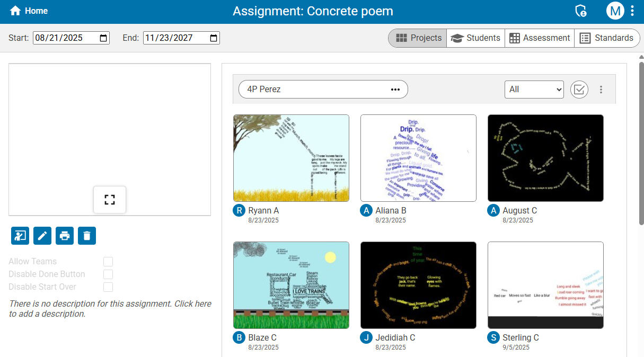Open the print icon for the assignment
Screen dimensions: 644x357
click(64, 236)
